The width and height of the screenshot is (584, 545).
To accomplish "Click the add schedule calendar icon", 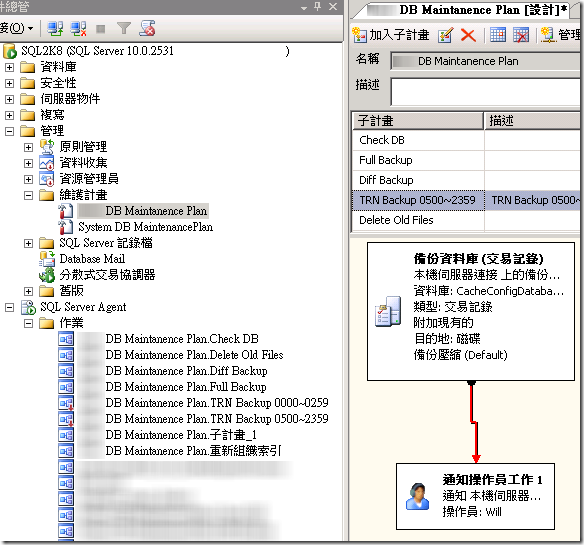I will pyautogui.click(x=498, y=35).
